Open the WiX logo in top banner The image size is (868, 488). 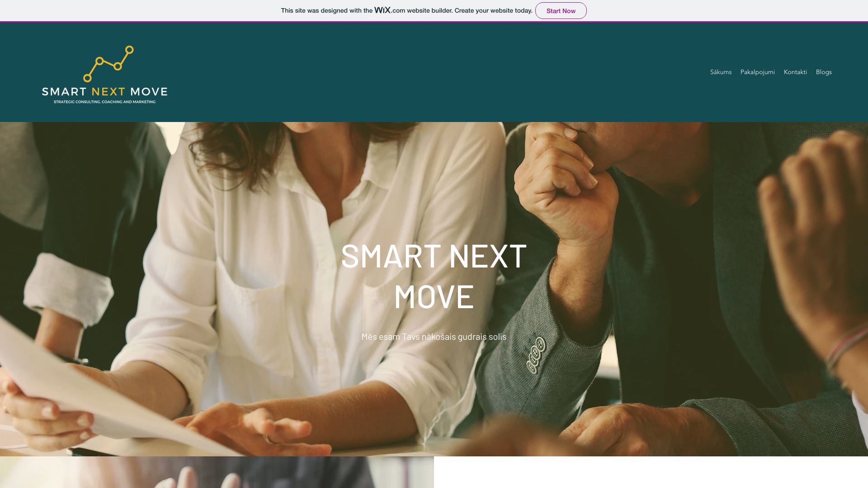click(x=382, y=10)
